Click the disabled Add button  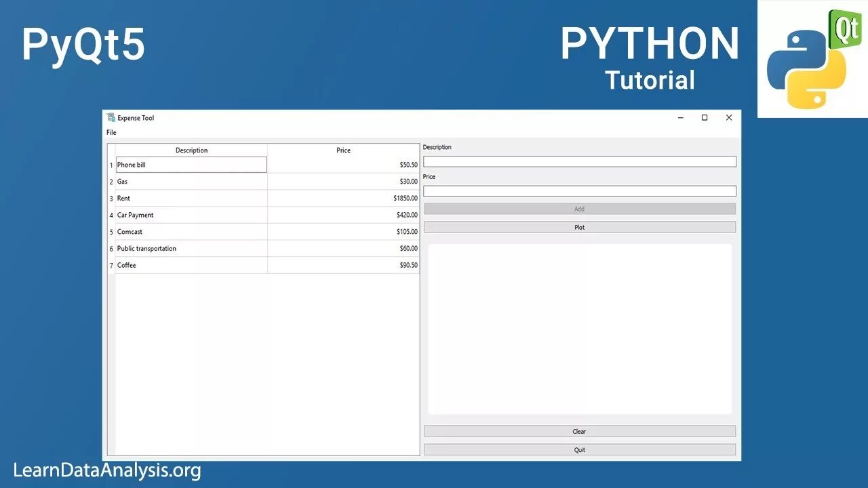pyautogui.click(x=580, y=209)
